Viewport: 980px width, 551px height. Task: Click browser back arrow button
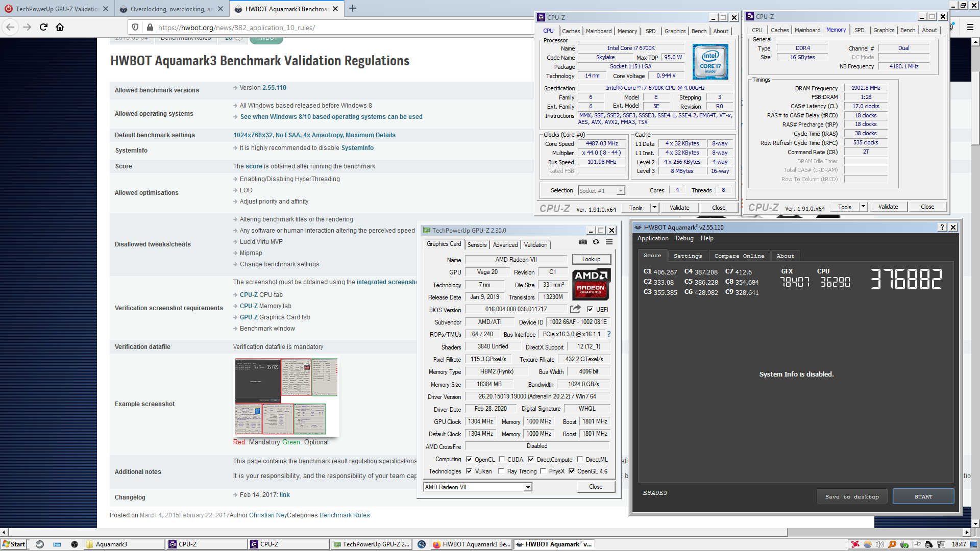[x=11, y=27]
